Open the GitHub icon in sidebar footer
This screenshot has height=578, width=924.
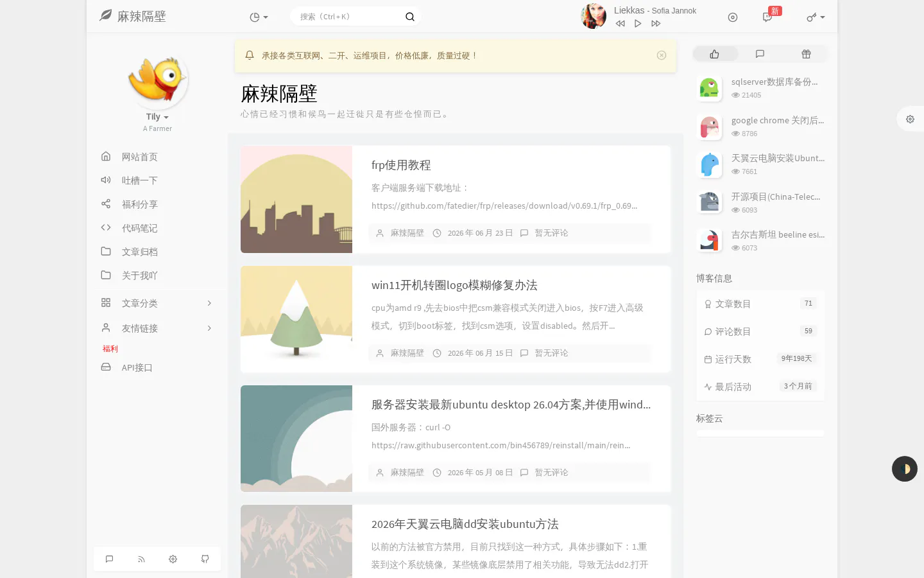click(x=205, y=559)
